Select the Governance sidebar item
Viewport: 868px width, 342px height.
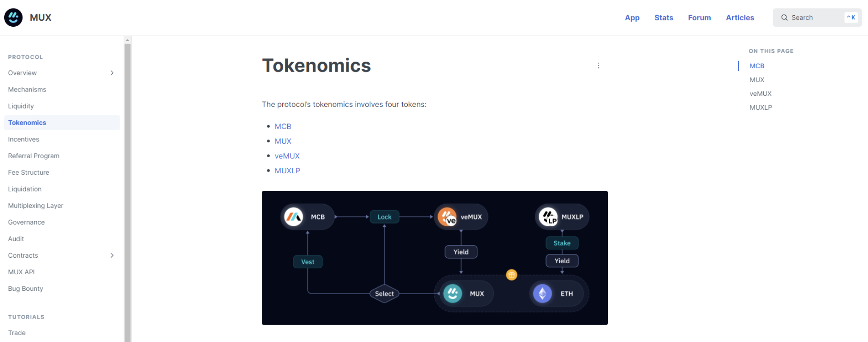click(26, 222)
